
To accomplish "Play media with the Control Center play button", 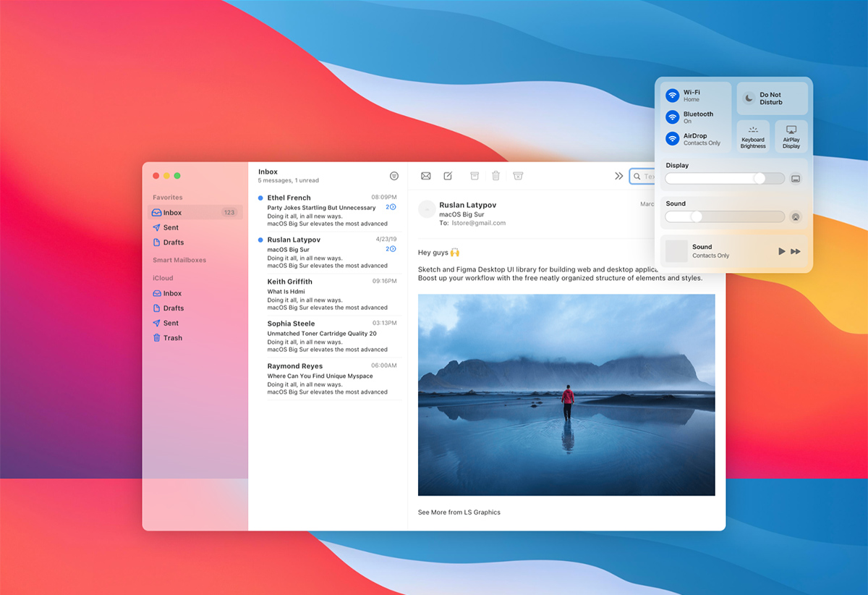I will [782, 251].
